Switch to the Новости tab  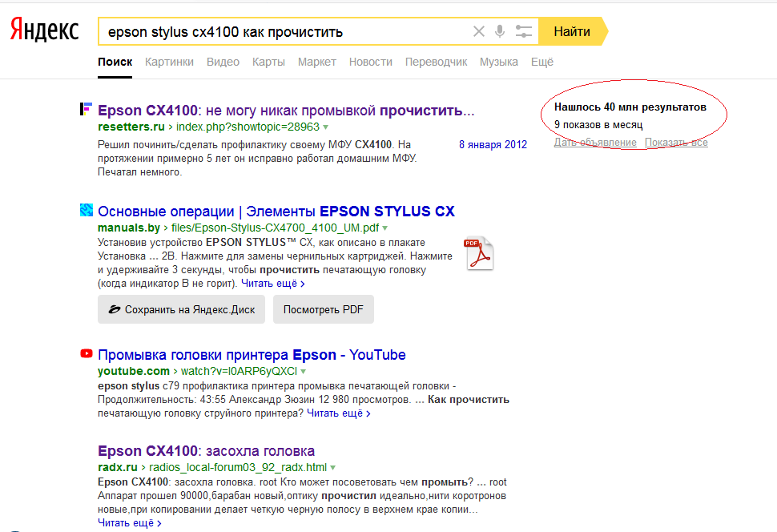click(x=371, y=62)
